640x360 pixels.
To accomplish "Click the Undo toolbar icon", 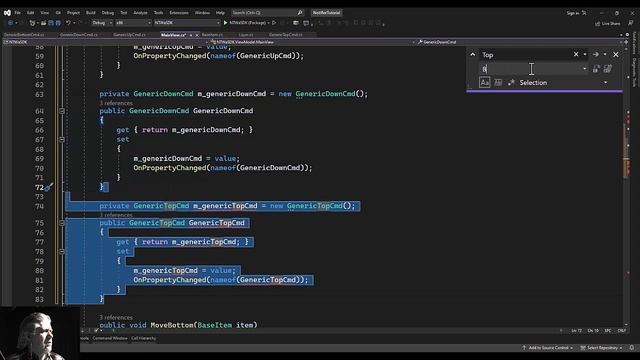I will coord(68,23).
